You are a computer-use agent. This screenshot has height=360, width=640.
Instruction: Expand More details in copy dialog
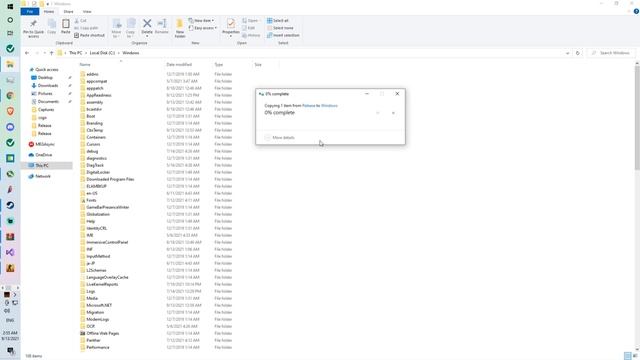pyautogui.click(x=280, y=138)
